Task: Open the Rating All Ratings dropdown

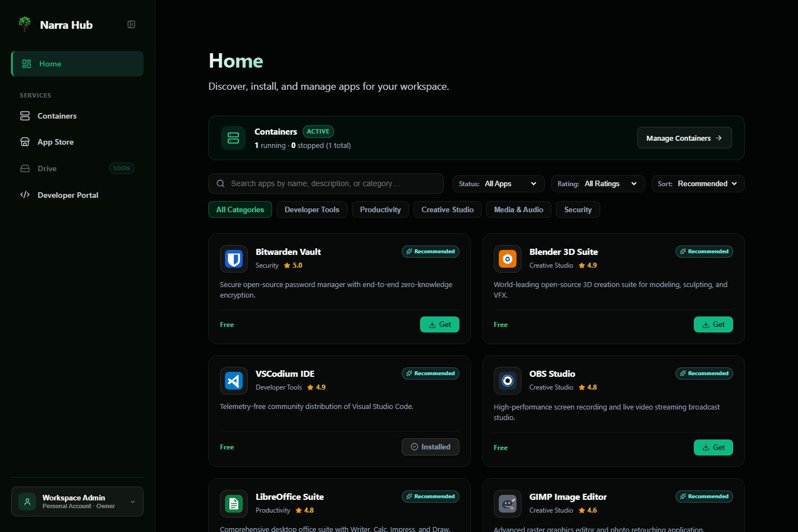Action: point(598,183)
